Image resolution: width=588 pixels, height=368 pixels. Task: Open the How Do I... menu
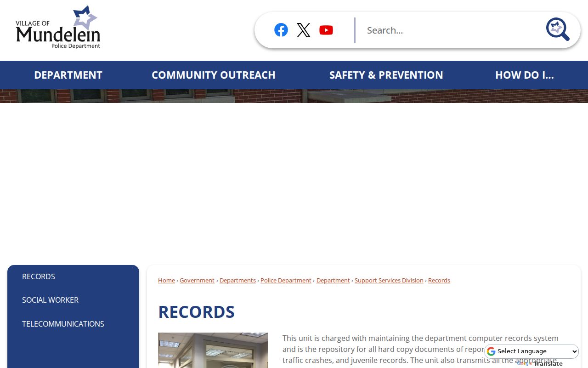525,75
